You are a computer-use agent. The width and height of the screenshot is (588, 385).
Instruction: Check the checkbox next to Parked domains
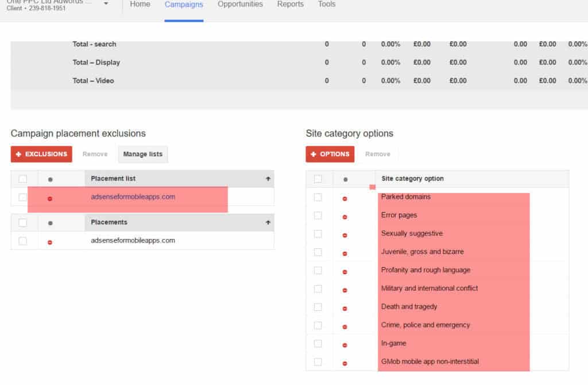click(318, 198)
